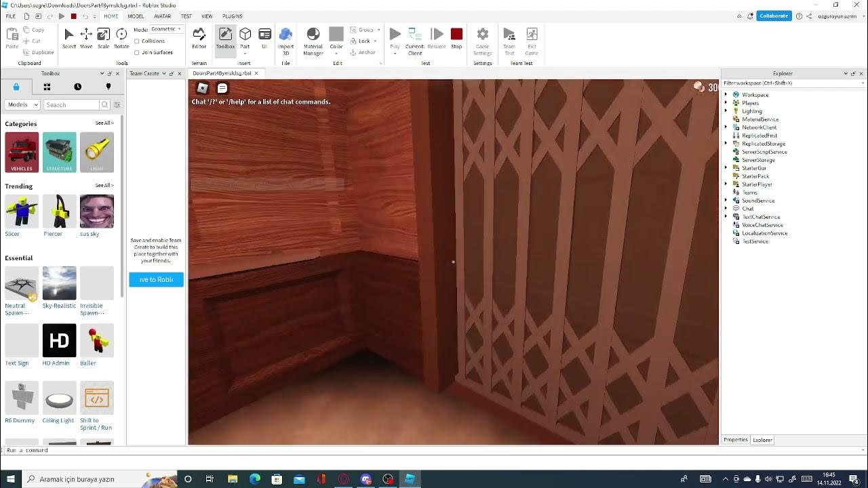Click Save to Roblox button
868x488 pixels.
(x=156, y=279)
